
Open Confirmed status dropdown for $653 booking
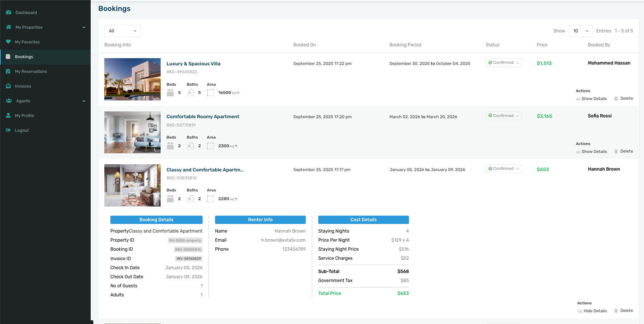(x=503, y=168)
